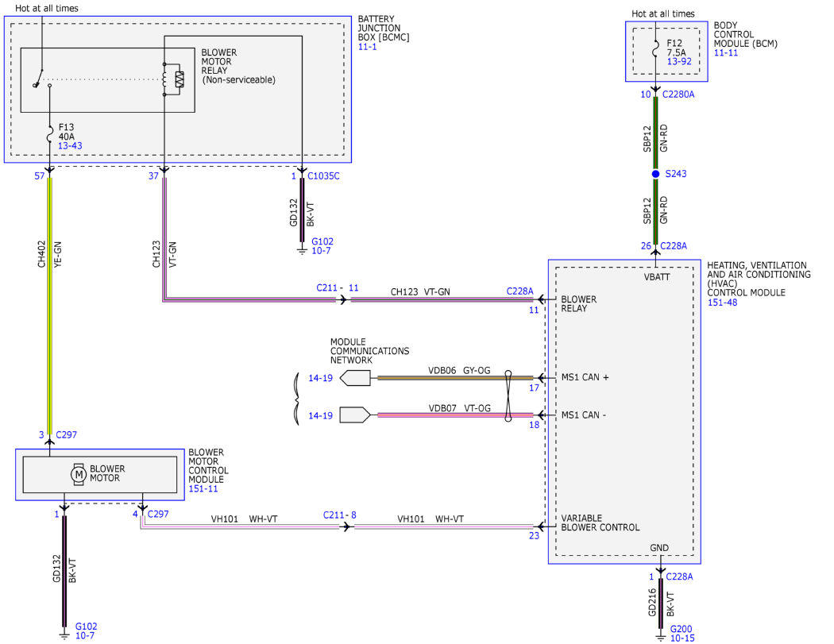Click the MS1 CAN - network arrow connector
This screenshot has height=644, width=834.
coord(355,415)
